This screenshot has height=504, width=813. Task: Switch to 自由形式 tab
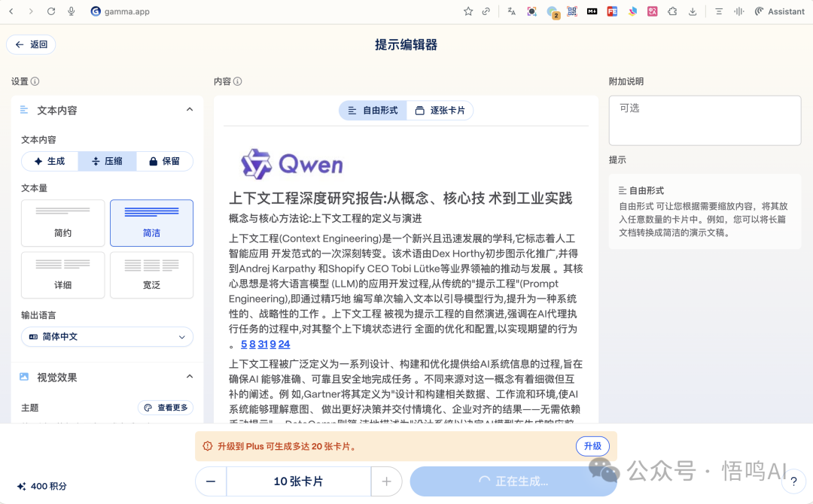[x=373, y=111]
